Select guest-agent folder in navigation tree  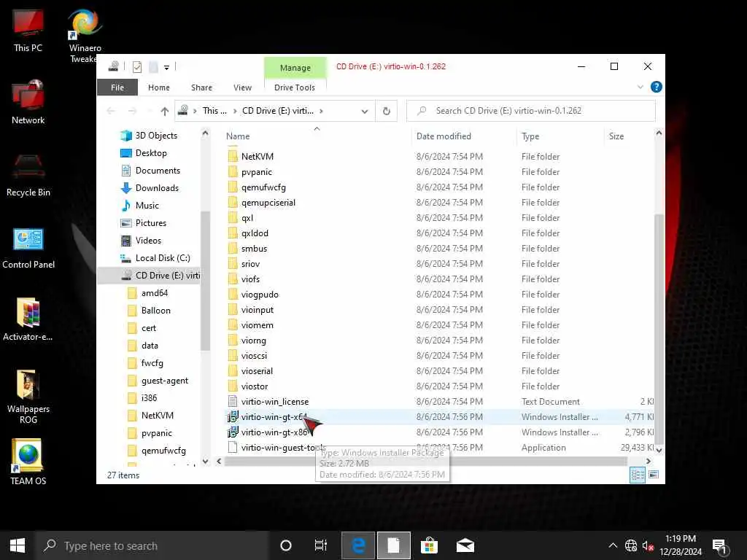coord(164,381)
